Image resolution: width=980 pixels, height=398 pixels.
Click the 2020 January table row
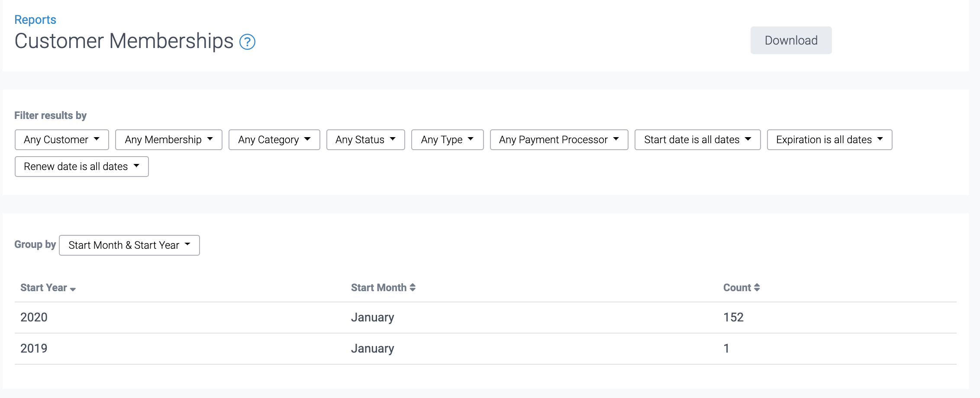[x=372, y=318]
